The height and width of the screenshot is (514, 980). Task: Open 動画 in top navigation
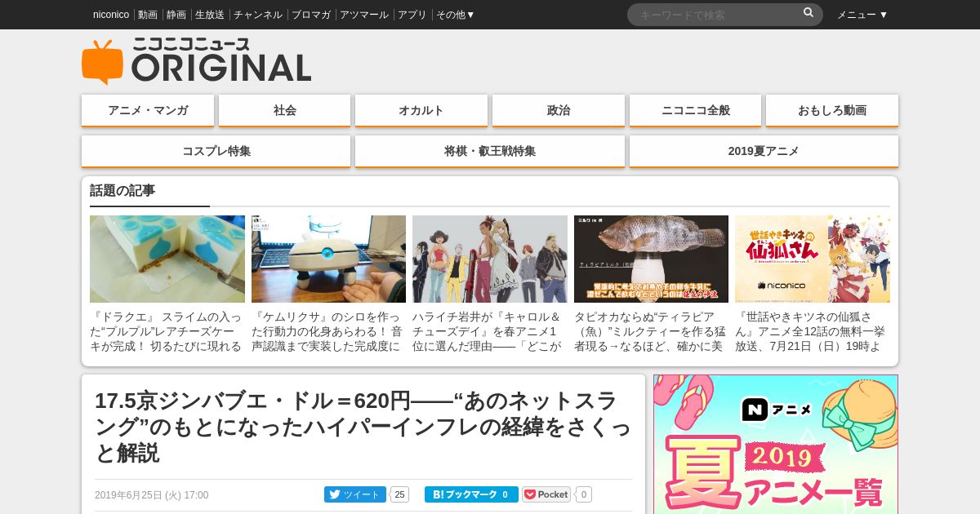click(x=148, y=15)
